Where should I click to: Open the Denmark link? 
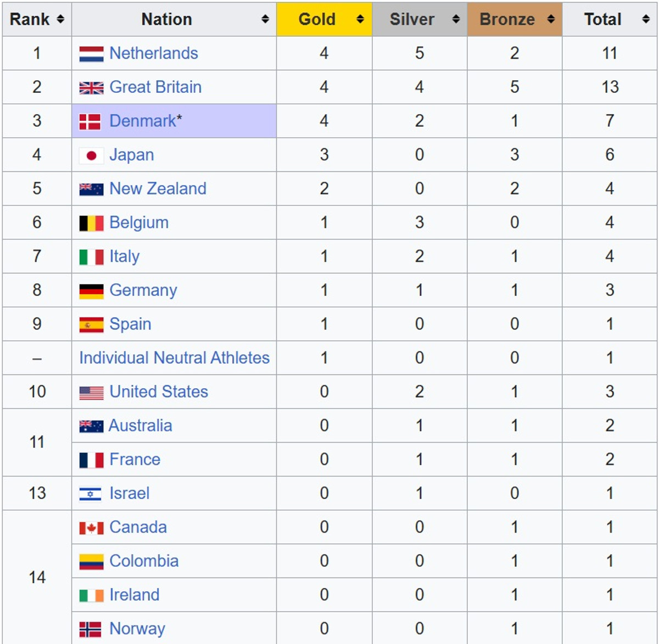[143, 121]
